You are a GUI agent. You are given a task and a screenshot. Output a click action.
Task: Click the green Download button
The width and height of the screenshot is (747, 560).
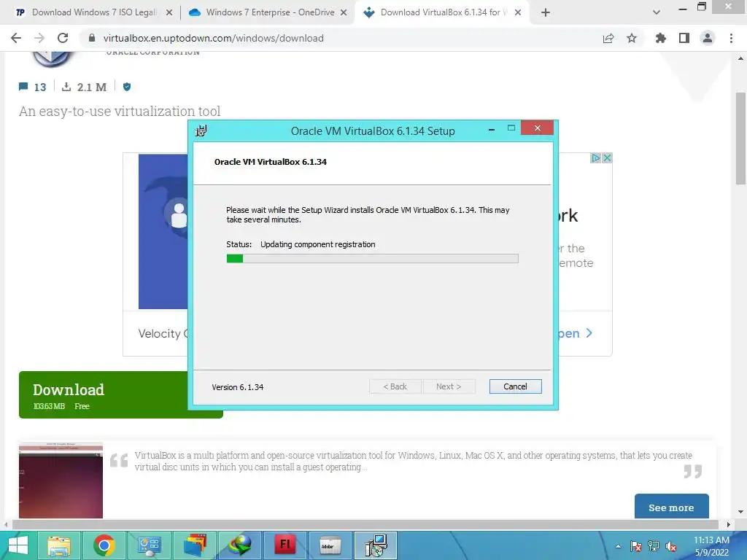[120, 394]
